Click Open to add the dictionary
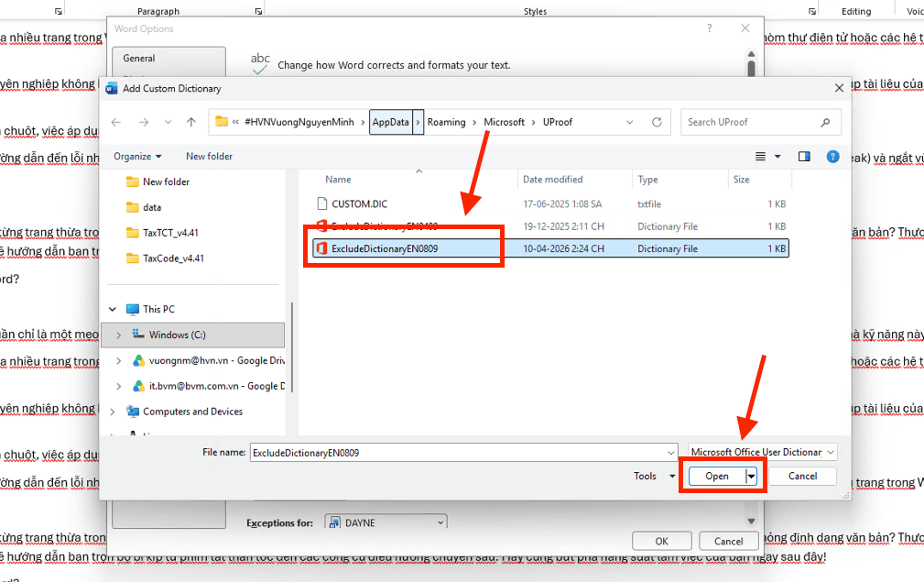 (x=717, y=476)
